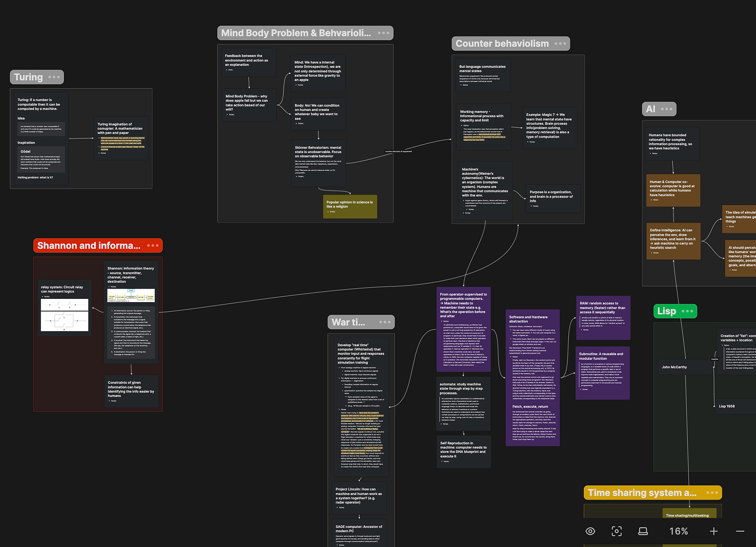Open the Turing section options menu

tap(54, 77)
